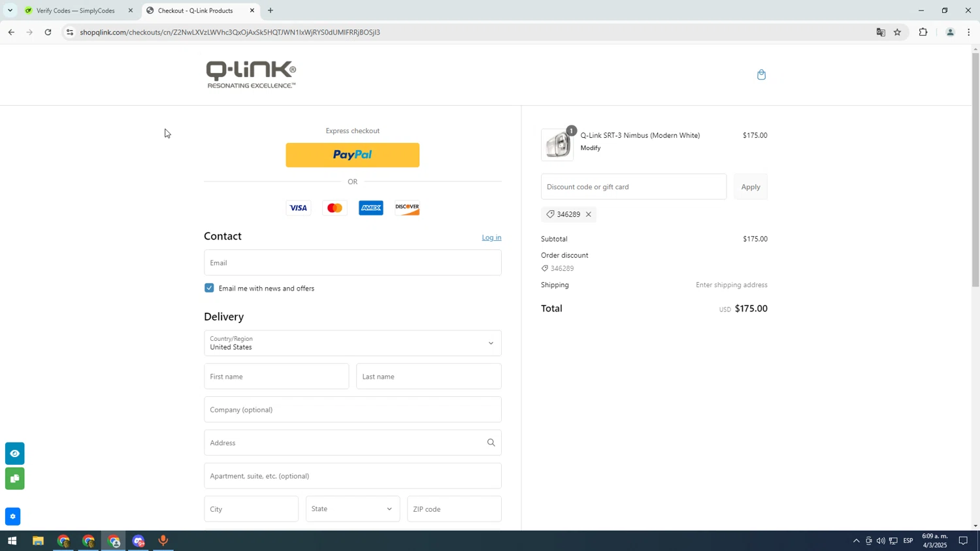The image size is (980, 551).
Task: Click the Discover card icon
Action: coord(407,208)
